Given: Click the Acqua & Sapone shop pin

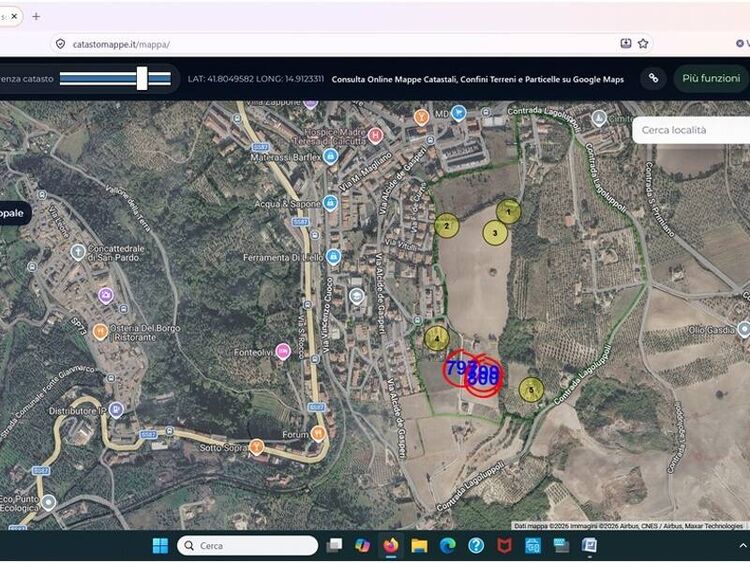Looking at the screenshot, I should pos(330,203).
